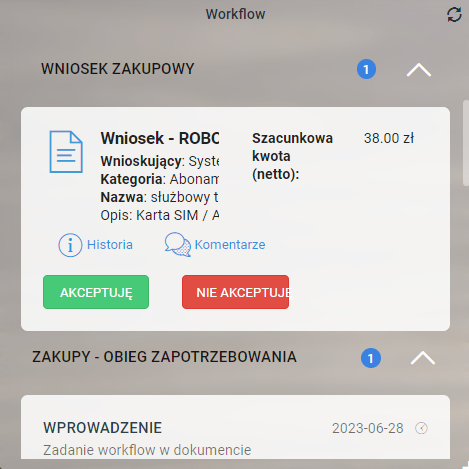The height and width of the screenshot is (469, 469).
Task: Click the clock icon beside 2023-06-28
Action: (421, 428)
